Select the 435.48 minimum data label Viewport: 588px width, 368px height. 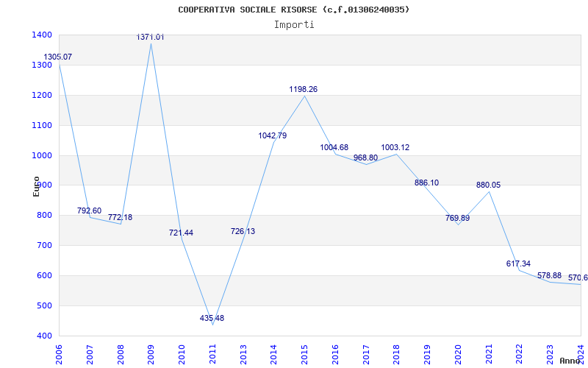pyautogui.click(x=212, y=318)
